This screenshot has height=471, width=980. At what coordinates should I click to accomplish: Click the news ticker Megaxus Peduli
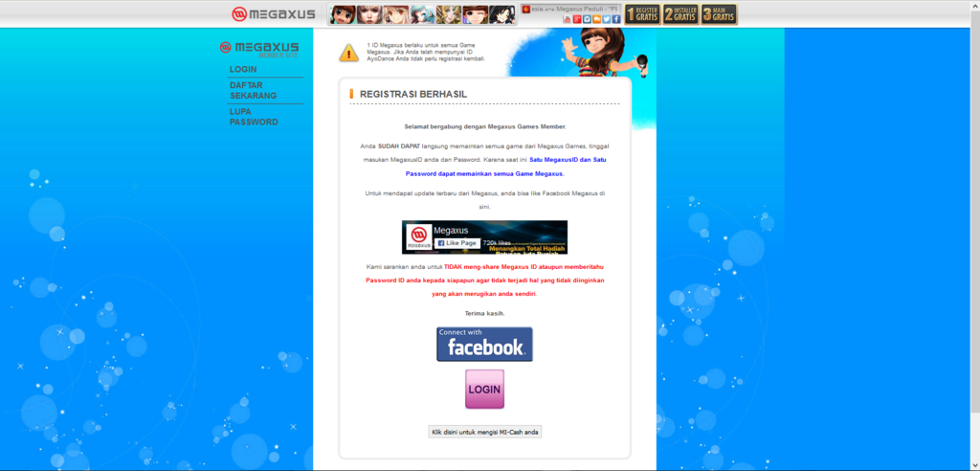(570, 10)
